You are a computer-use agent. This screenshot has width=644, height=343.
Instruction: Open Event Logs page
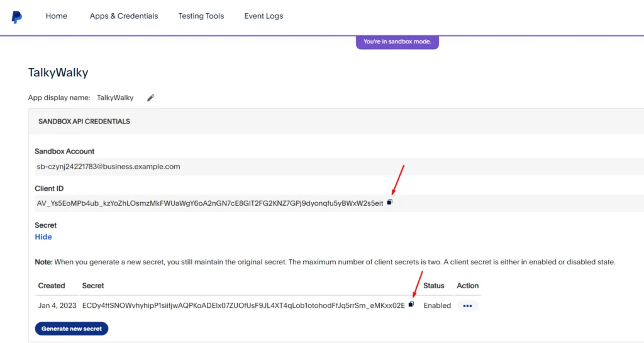(x=264, y=16)
